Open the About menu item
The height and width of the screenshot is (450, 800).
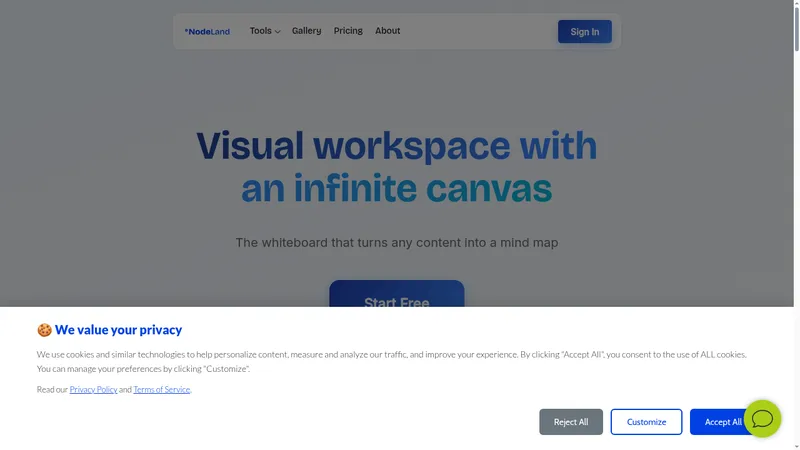tap(387, 31)
